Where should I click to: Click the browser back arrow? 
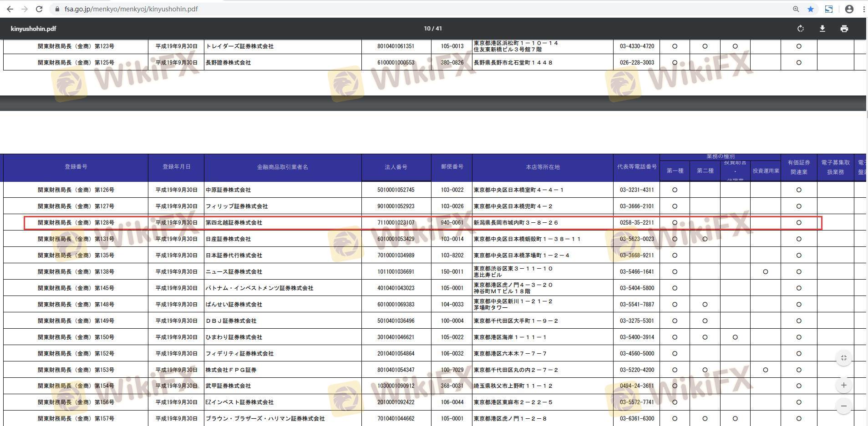(10, 9)
